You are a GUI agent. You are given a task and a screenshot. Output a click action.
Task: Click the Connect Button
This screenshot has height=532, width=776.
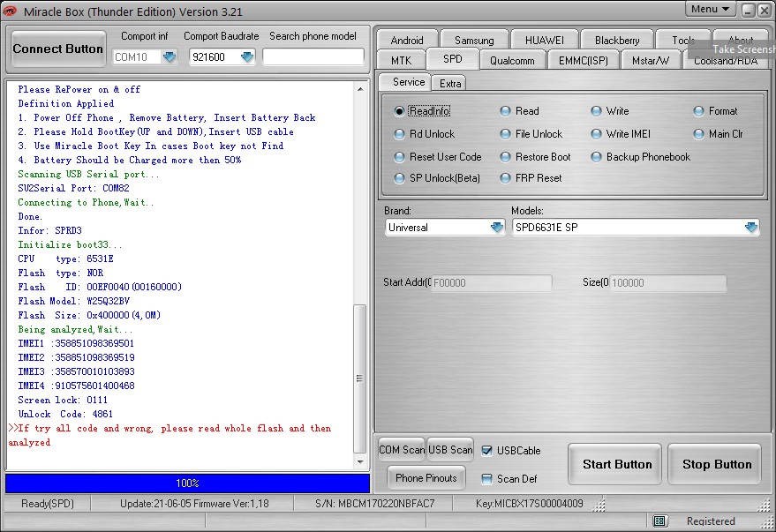click(58, 49)
